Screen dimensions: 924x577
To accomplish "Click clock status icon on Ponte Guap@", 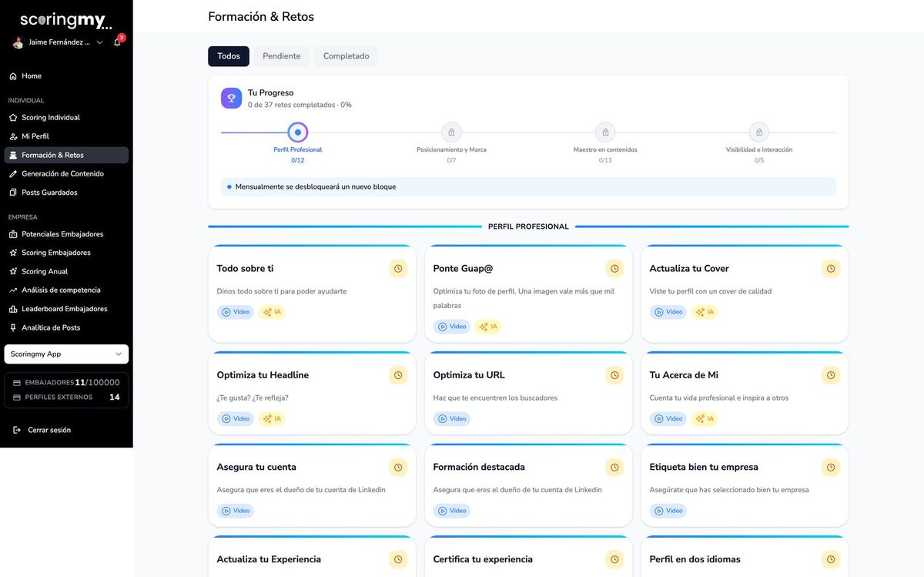I will (614, 269).
